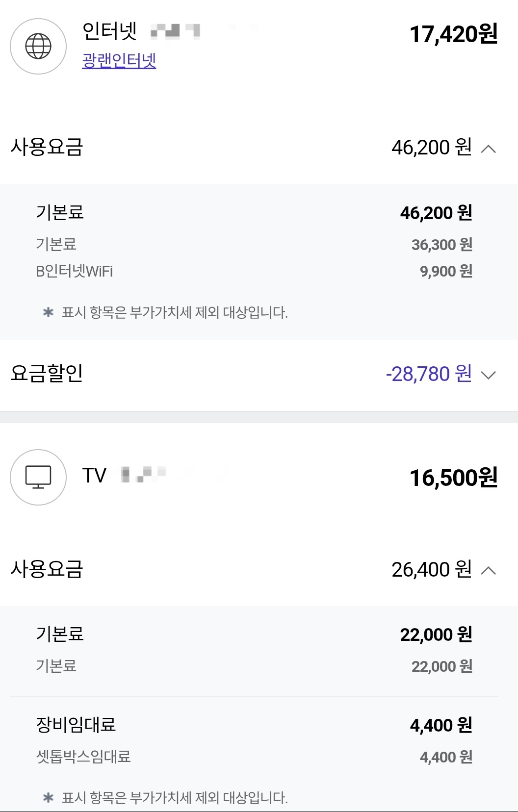The image size is (518, 812).
Task: Collapse the internet 사용요금 46,200 원 chevron
Action: pos(489,149)
